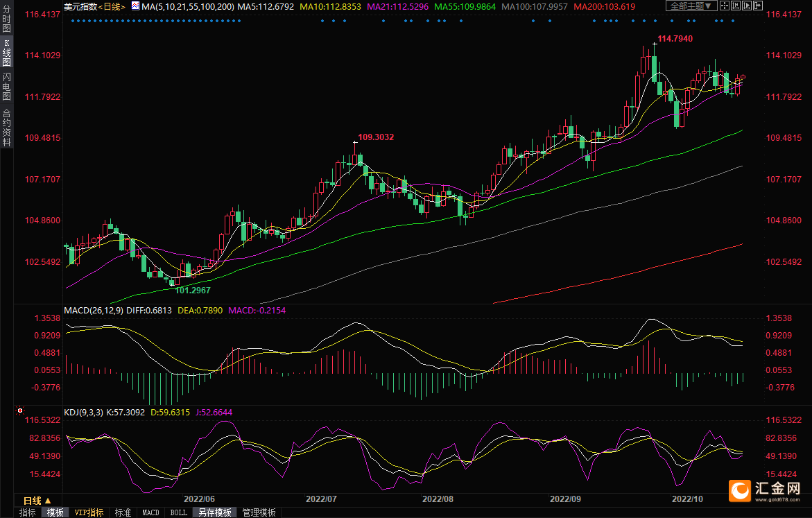Toggle the MACD indicator template
This screenshot has width=812, height=518.
(x=150, y=512)
